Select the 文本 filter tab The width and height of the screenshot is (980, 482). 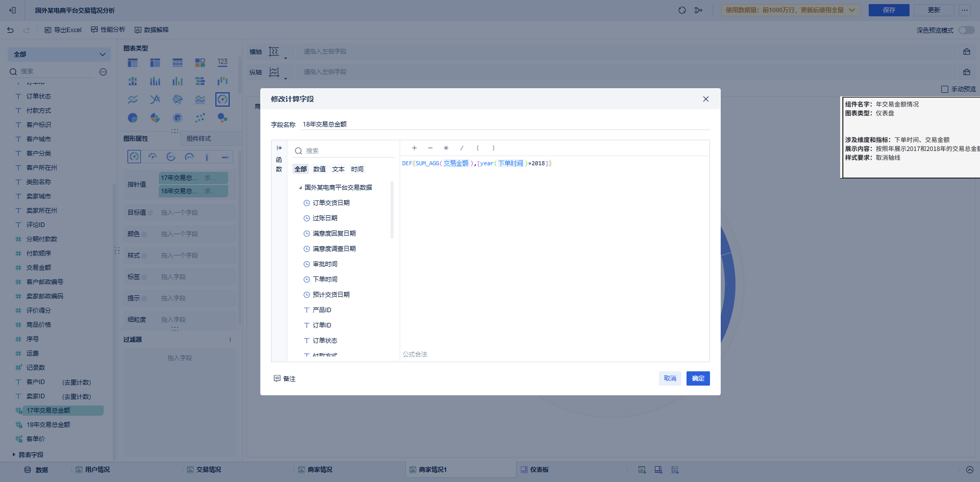338,169
